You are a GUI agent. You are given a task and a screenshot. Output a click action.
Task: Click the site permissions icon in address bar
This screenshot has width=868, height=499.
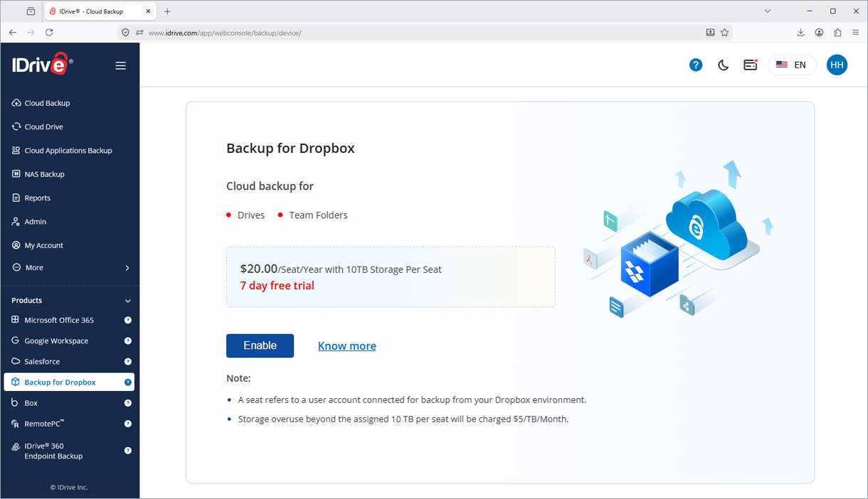click(139, 33)
